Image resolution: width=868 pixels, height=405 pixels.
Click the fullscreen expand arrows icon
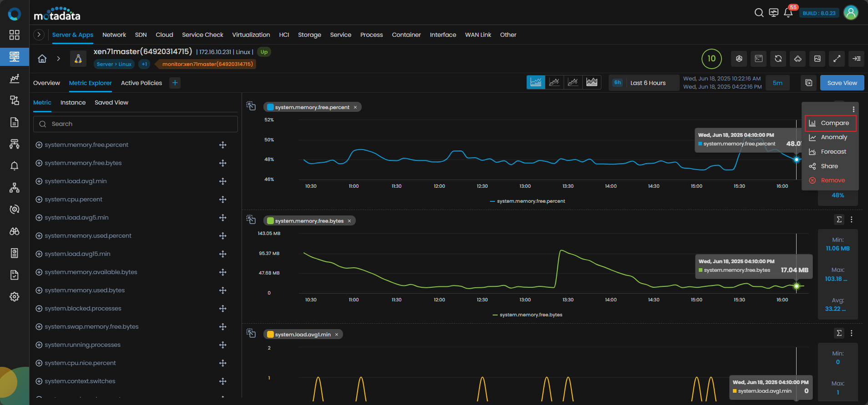pyautogui.click(x=837, y=59)
